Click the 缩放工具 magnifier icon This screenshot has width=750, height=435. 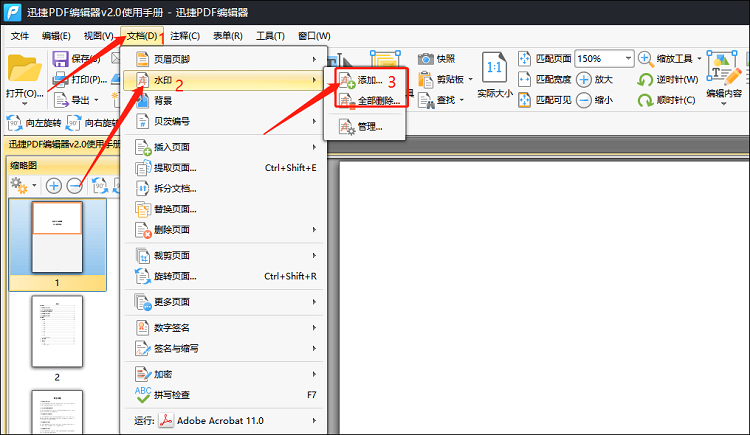point(646,59)
